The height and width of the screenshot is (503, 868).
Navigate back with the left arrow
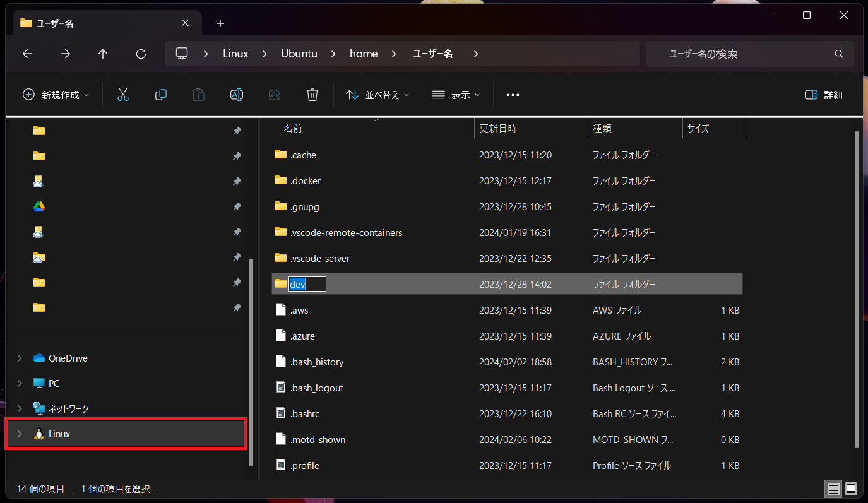click(27, 54)
